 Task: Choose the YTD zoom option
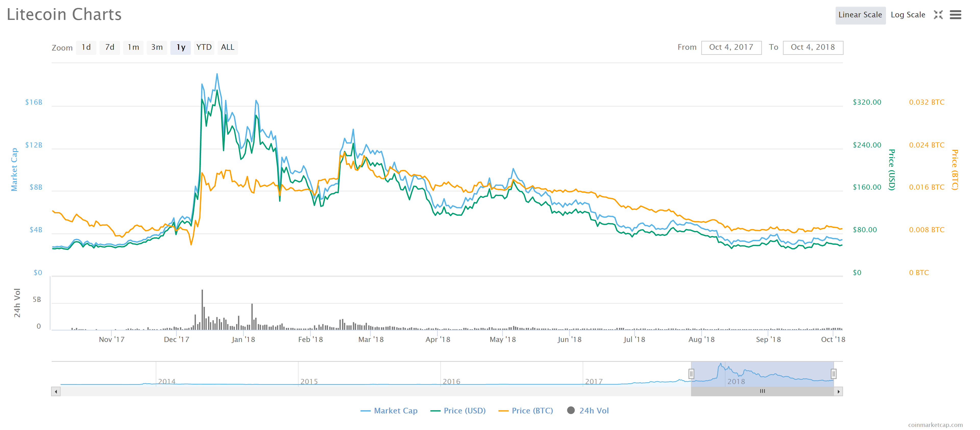[204, 47]
